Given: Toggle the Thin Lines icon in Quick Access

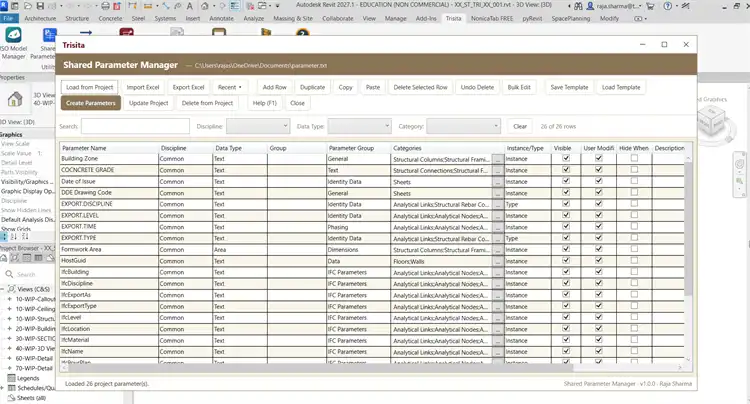Looking at the screenshot, I should coord(234,6).
